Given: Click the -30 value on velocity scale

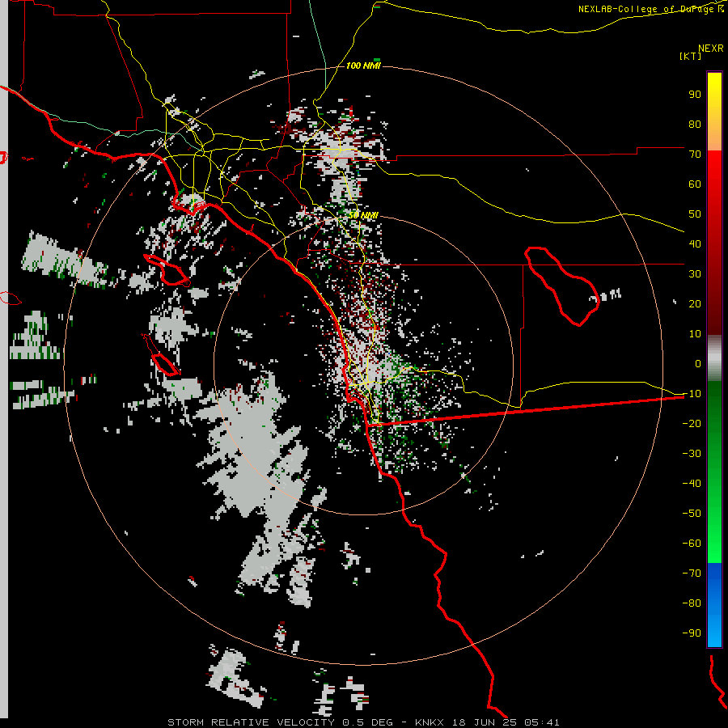Looking at the screenshot, I should [692, 453].
